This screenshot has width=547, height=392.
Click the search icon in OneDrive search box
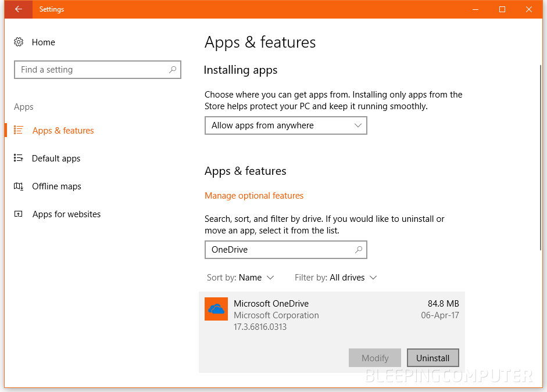(x=359, y=250)
